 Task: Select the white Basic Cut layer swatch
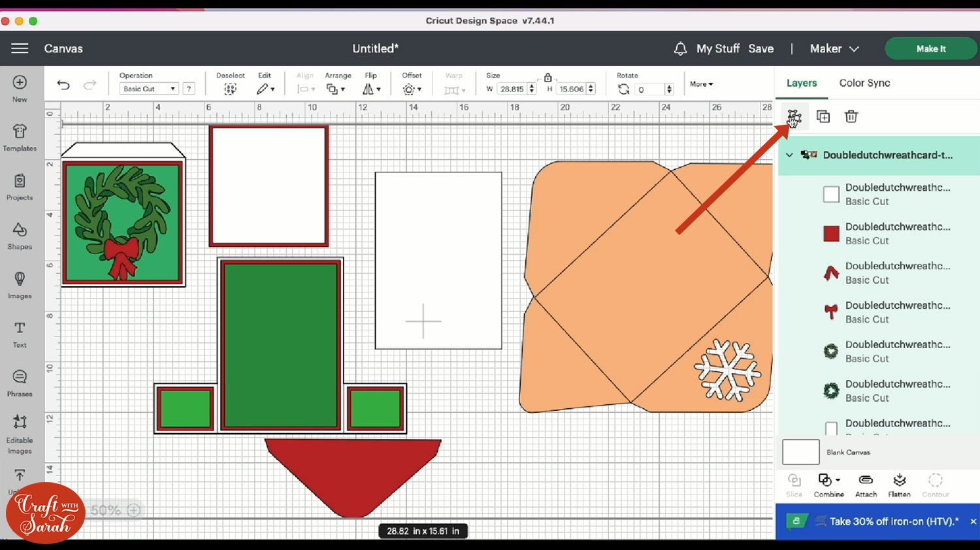(831, 195)
